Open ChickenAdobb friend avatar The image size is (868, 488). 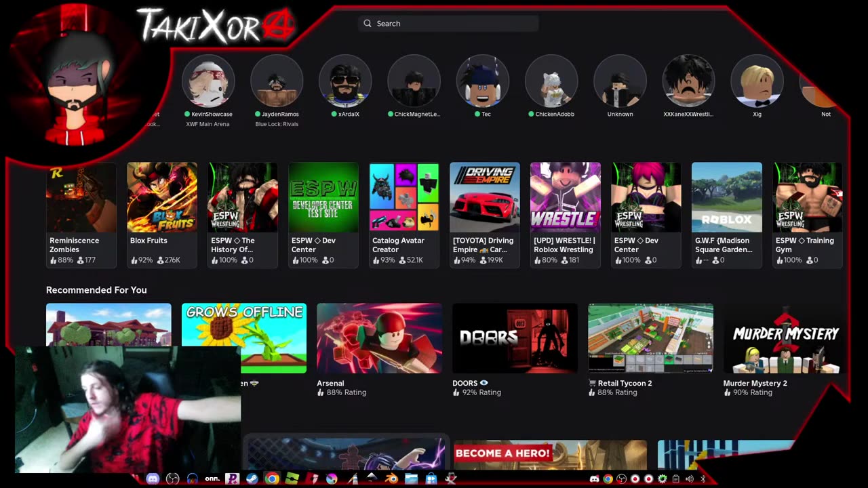(x=551, y=81)
